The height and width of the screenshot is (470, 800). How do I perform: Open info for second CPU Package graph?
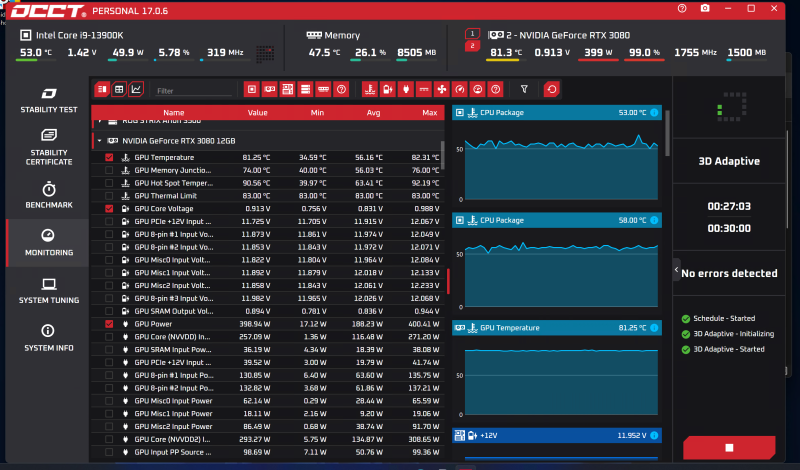pyautogui.click(x=654, y=220)
